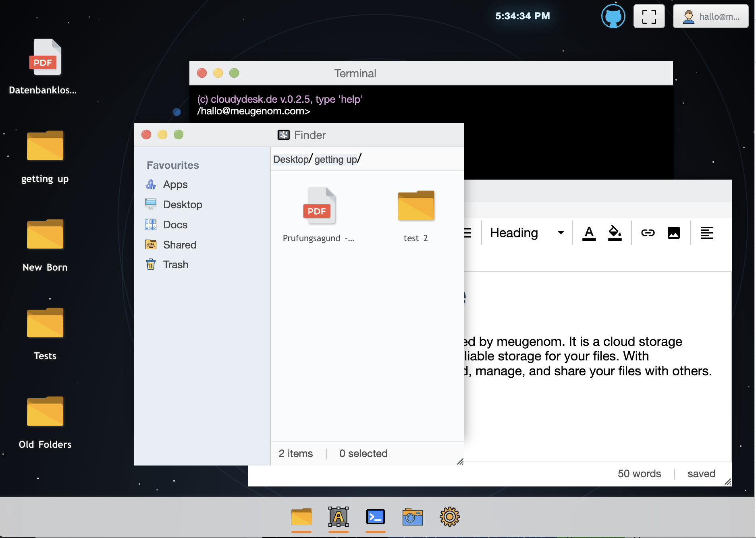The image size is (756, 538).
Task: Select the 'getting up' desktop folder
Action: click(45, 146)
